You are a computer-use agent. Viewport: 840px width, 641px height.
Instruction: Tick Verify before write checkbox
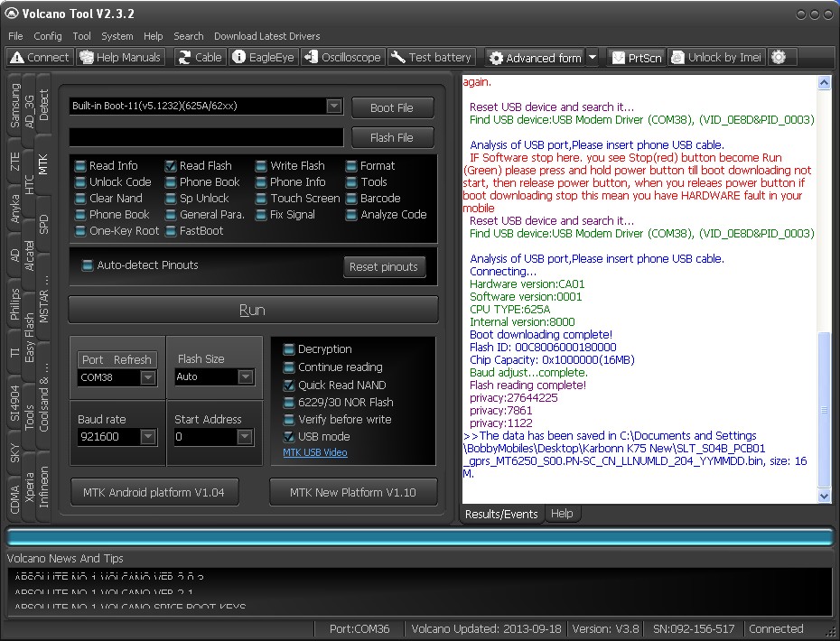289,419
